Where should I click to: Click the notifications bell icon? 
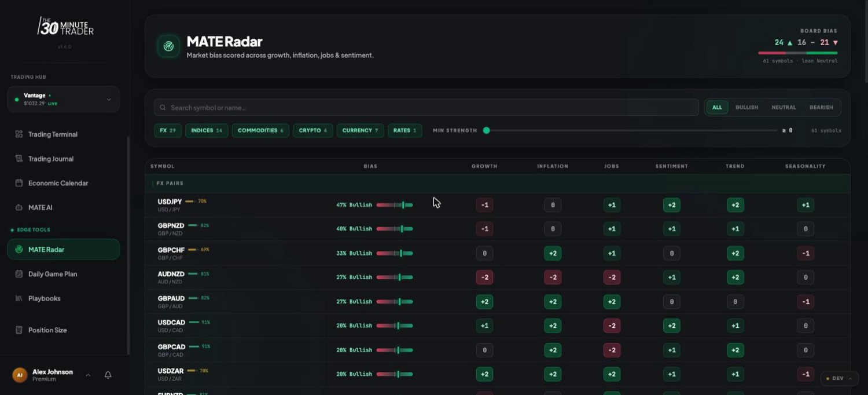[x=108, y=375]
